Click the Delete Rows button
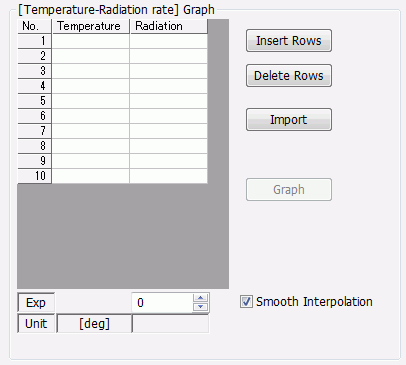The height and width of the screenshot is (365, 406). click(289, 76)
